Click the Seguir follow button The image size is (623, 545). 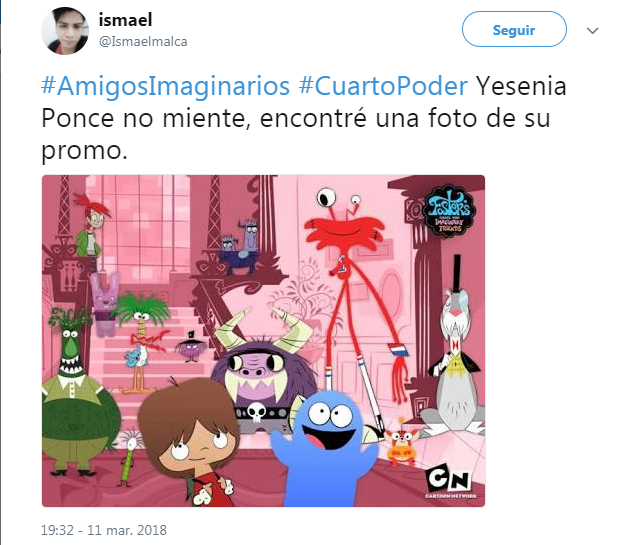pos(514,29)
